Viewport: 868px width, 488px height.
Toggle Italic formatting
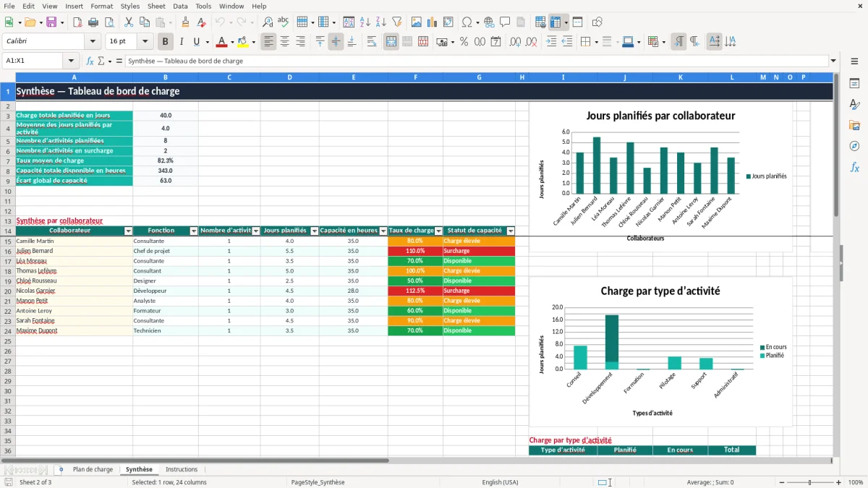[x=182, y=42]
